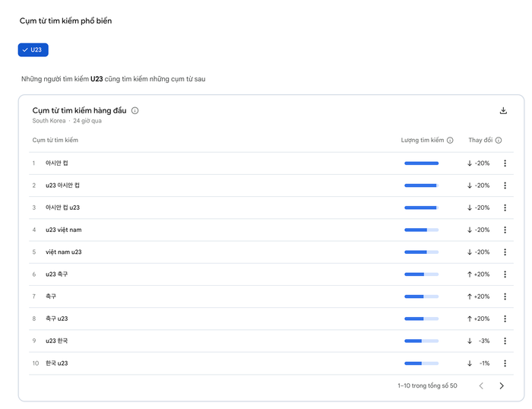Click the Thay đổi column header
Screen dimensions: 532x409
[x=480, y=141]
